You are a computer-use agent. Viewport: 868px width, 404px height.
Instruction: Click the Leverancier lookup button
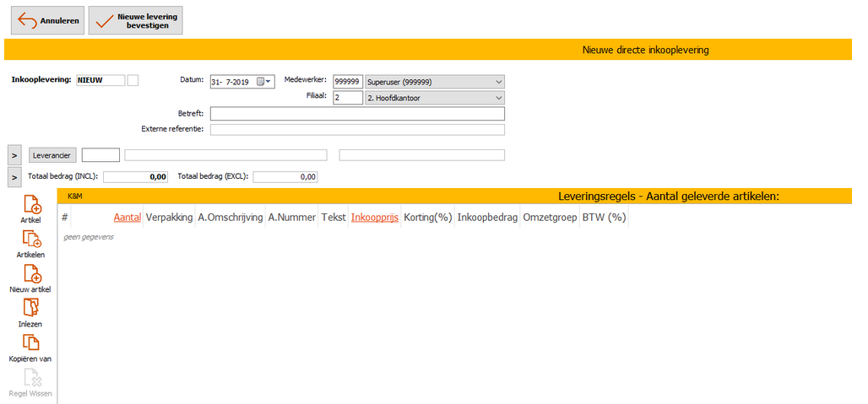click(53, 155)
